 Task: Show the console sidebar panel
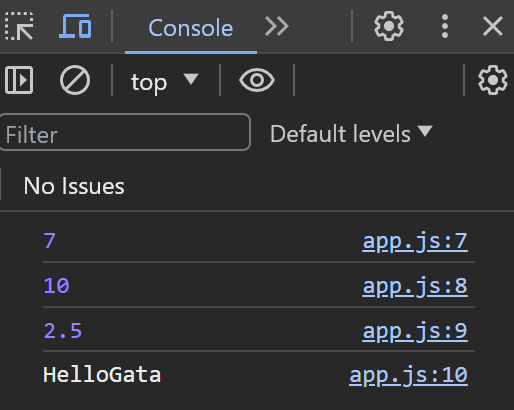click(x=19, y=80)
